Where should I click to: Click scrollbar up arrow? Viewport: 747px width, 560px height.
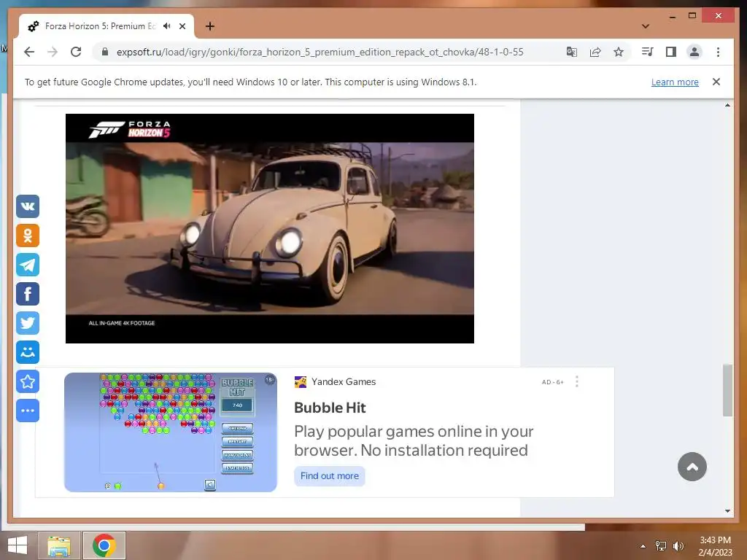click(727, 105)
